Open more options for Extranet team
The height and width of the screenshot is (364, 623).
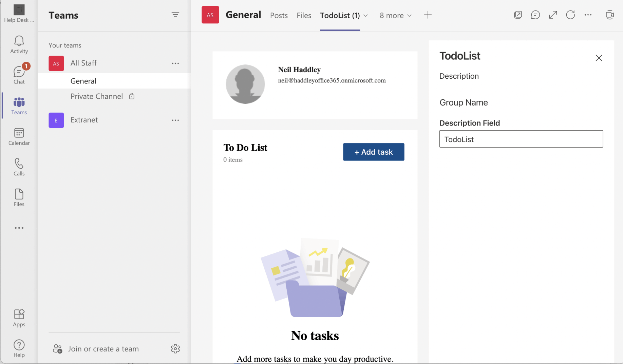pyautogui.click(x=175, y=120)
